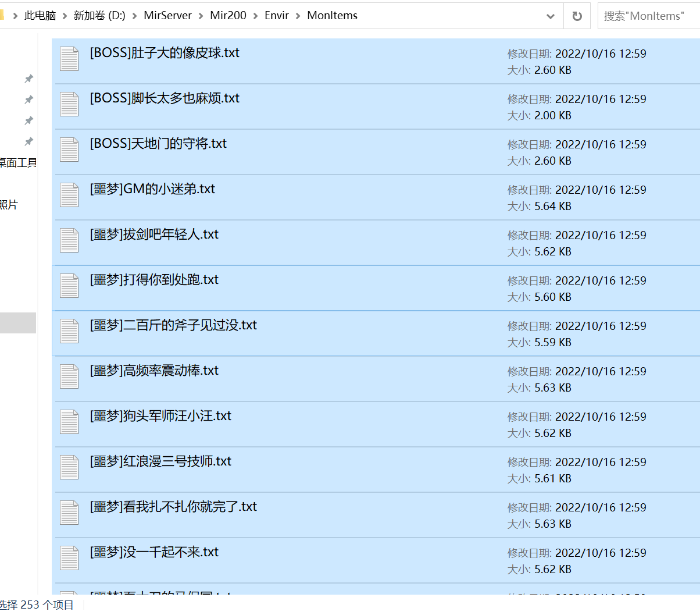Click the file icon of [噩梦]没一千起不来.txt
Image resolution: width=700 pixels, height=615 pixels.
click(x=69, y=558)
